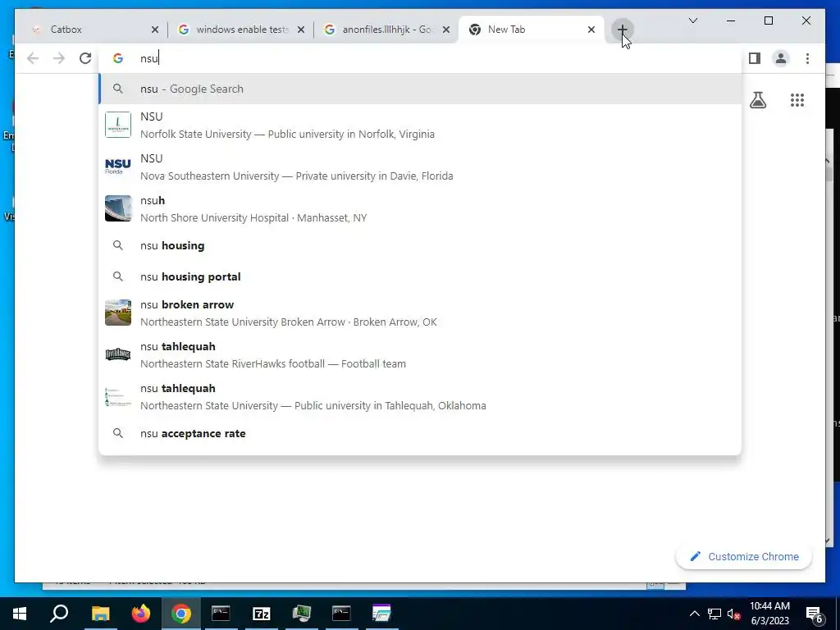The width and height of the screenshot is (840, 630).
Task: Launch Firefox from taskbar
Action: pyautogui.click(x=141, y=614)
